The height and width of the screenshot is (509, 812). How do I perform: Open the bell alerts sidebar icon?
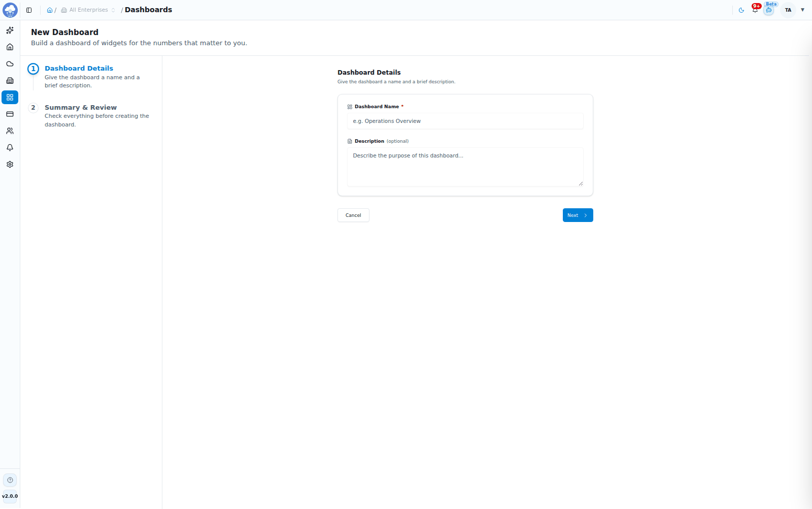coord(10,148)
